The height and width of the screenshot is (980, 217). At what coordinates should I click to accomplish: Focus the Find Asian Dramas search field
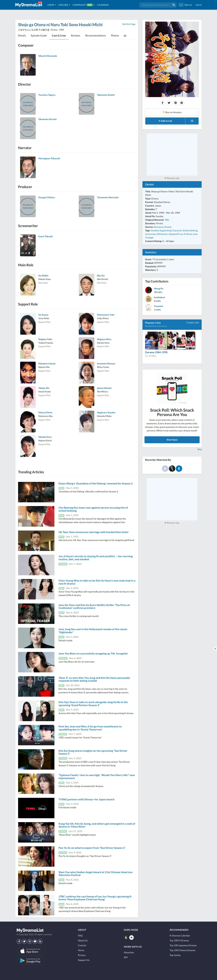pyautogui.click(x=155, y=5)
